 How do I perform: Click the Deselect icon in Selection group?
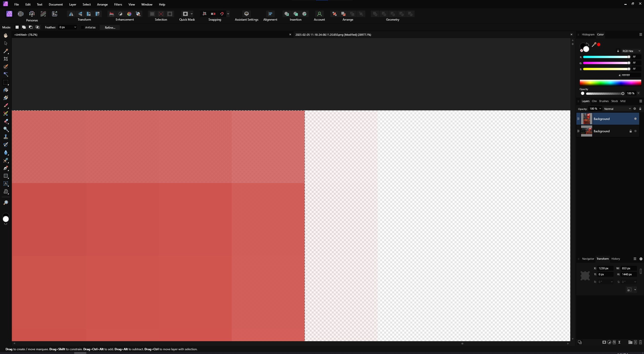coord(161,14)
